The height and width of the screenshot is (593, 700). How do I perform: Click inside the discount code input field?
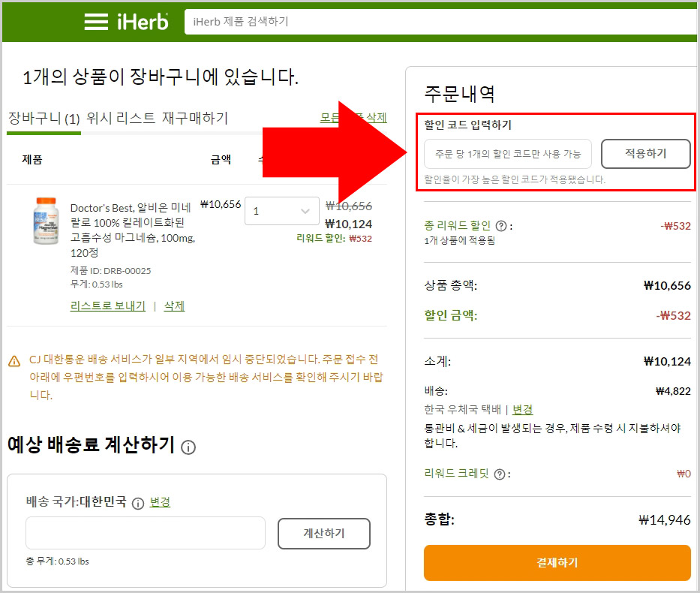[x=508, y=153]
